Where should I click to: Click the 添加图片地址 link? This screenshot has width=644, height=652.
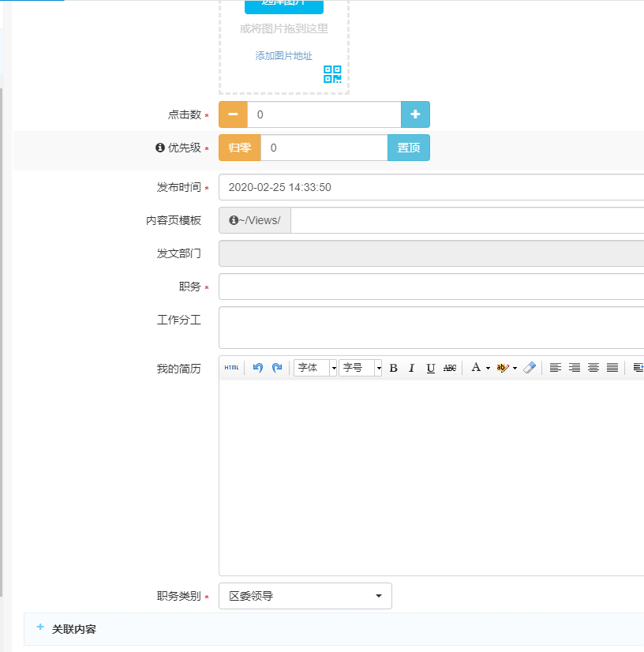(283, 56)
